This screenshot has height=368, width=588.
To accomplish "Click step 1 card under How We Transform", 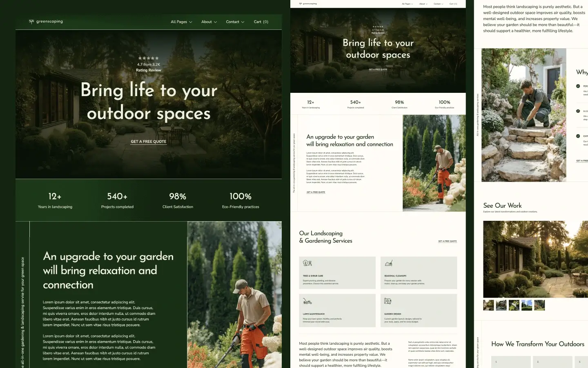I will tap(511, 362).
